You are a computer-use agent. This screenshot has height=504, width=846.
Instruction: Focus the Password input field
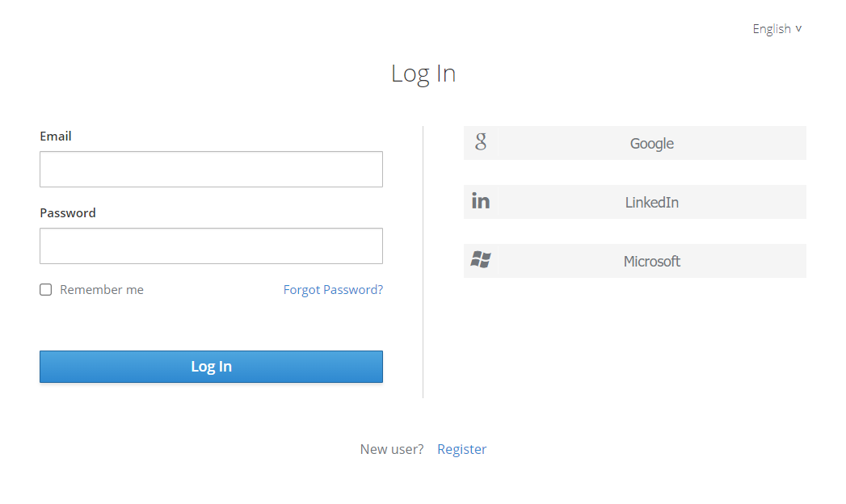[211, 246]
